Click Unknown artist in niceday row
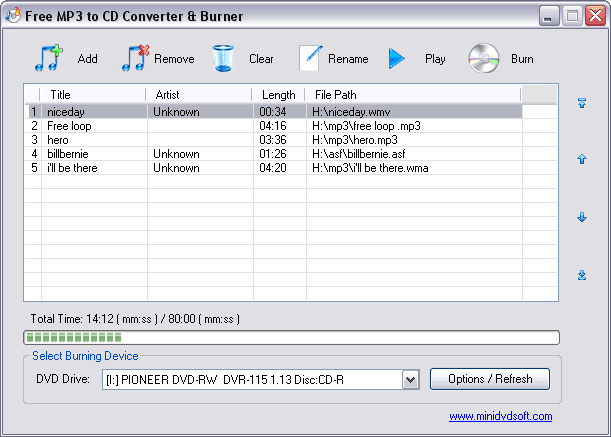This screenshot has width=611, height=437. (x=176, y=112)
